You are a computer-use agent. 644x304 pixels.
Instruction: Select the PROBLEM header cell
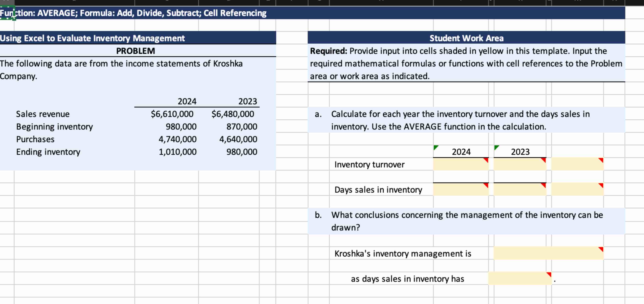pos(136,51)
